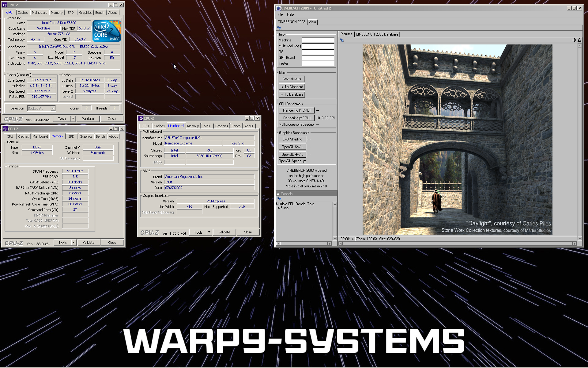
Task: Open Graphics tab in CPU-Z Mainboard window
Action: coord(222,126)
